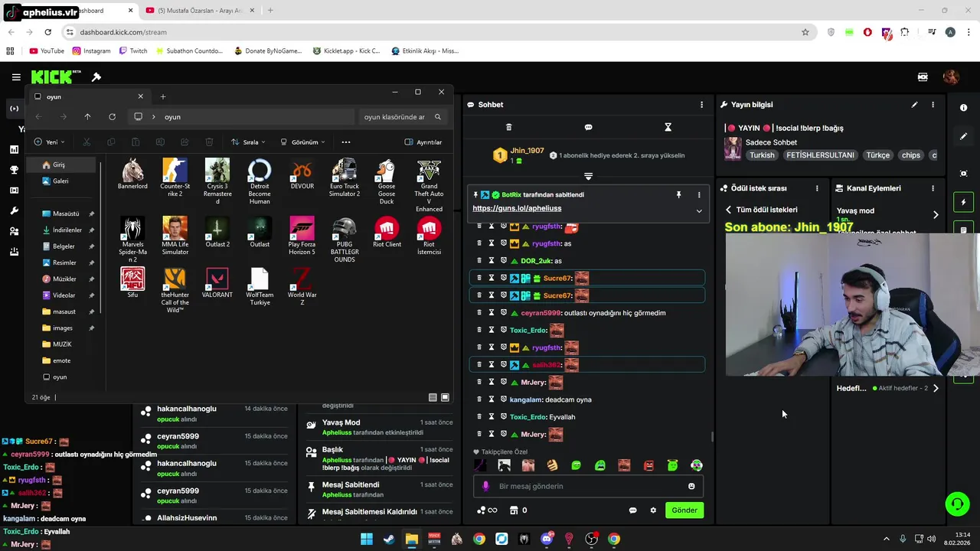This screenshot has height=551, width=980.
Task: Open emoji picker in message box
Action: point(691,486)
